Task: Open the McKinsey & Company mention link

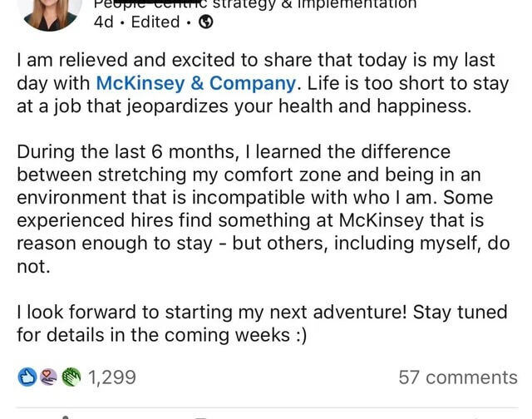Action: 196,83
